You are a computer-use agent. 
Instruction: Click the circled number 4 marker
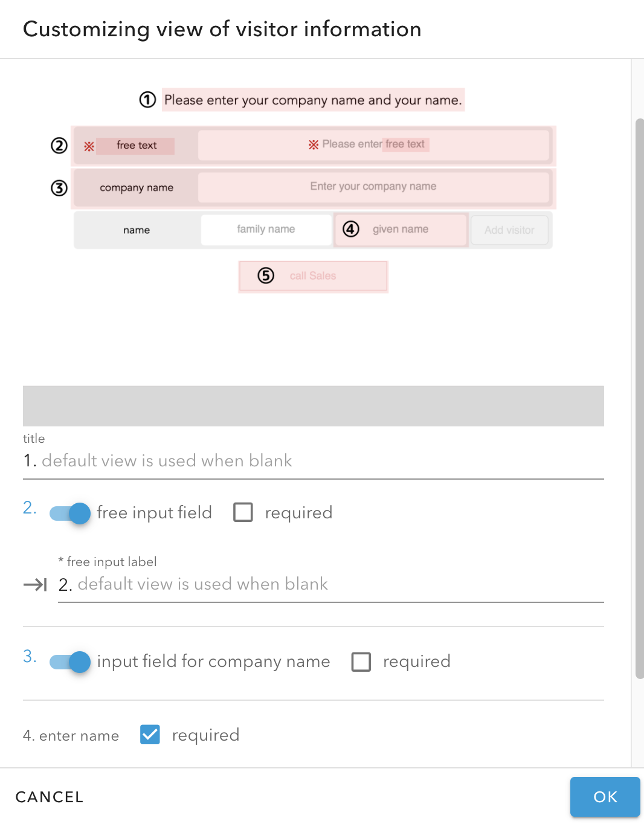(351, 229)
